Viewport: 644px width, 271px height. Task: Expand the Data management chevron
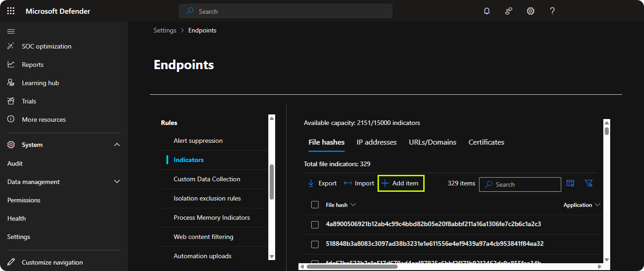click(117, 182)
